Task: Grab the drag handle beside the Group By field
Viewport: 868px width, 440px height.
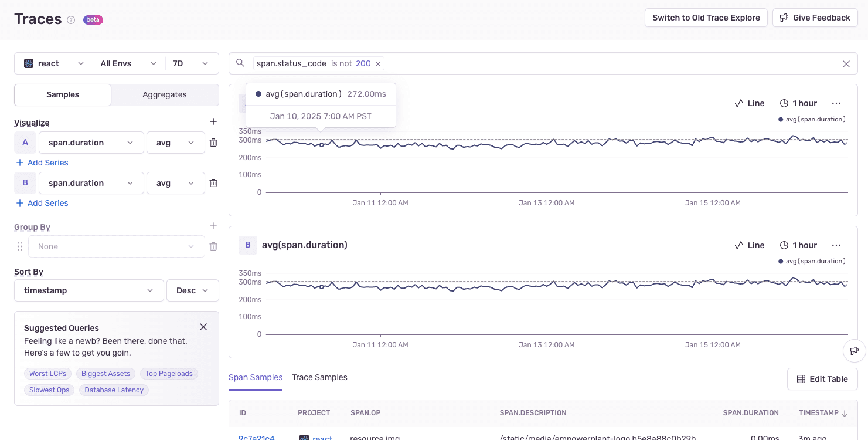Action: pyautogui.click(x=19, y=246)
